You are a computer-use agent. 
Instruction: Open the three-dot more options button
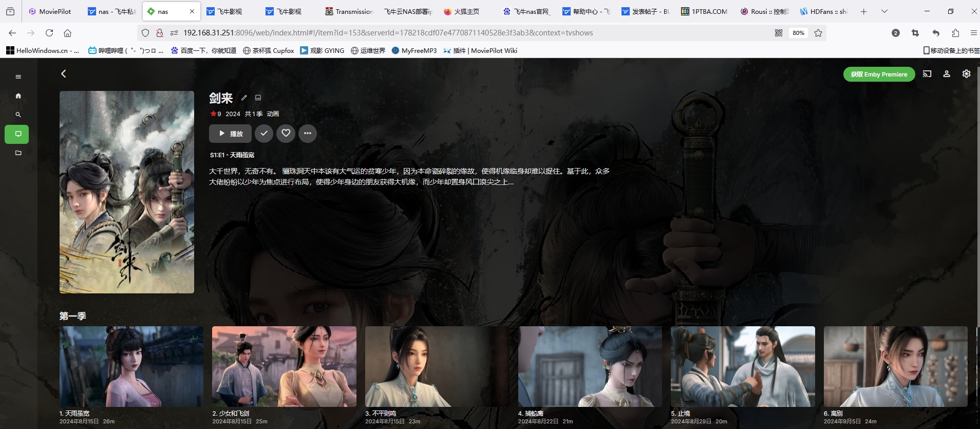[x=308, y=134]
